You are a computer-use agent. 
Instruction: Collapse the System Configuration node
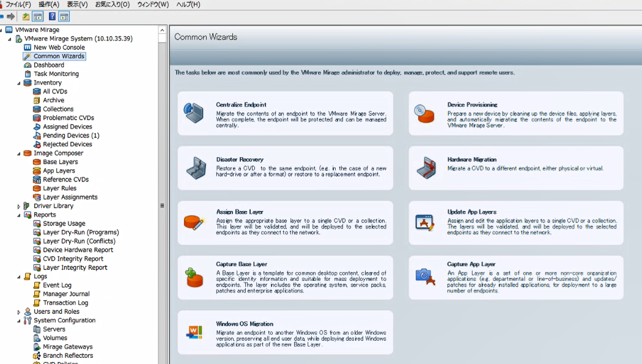18,321
